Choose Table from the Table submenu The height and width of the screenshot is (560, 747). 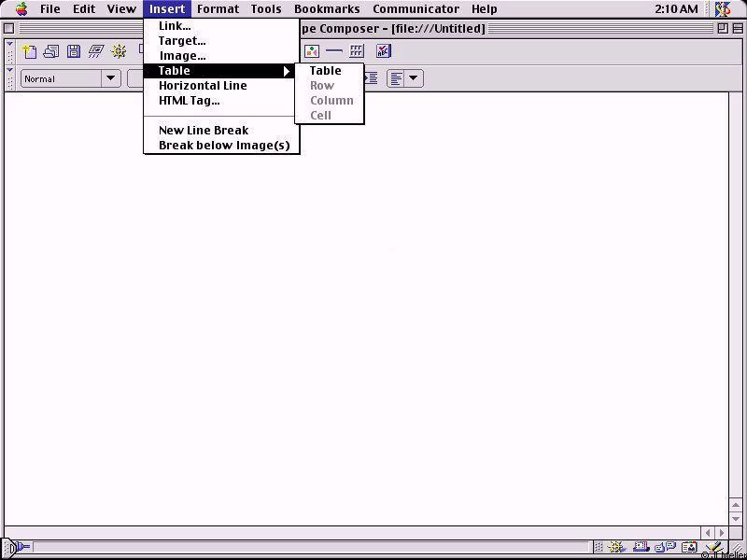[x=326, y=71]
